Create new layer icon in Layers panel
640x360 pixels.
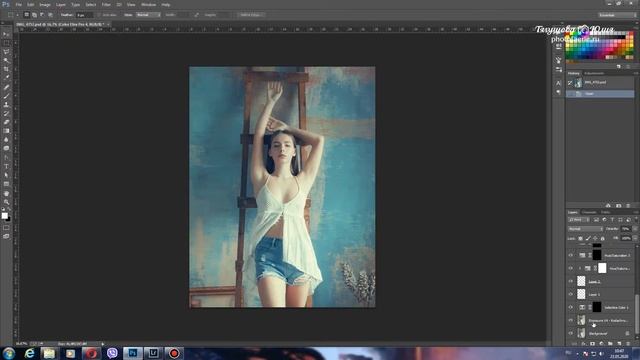click(619, 344)
